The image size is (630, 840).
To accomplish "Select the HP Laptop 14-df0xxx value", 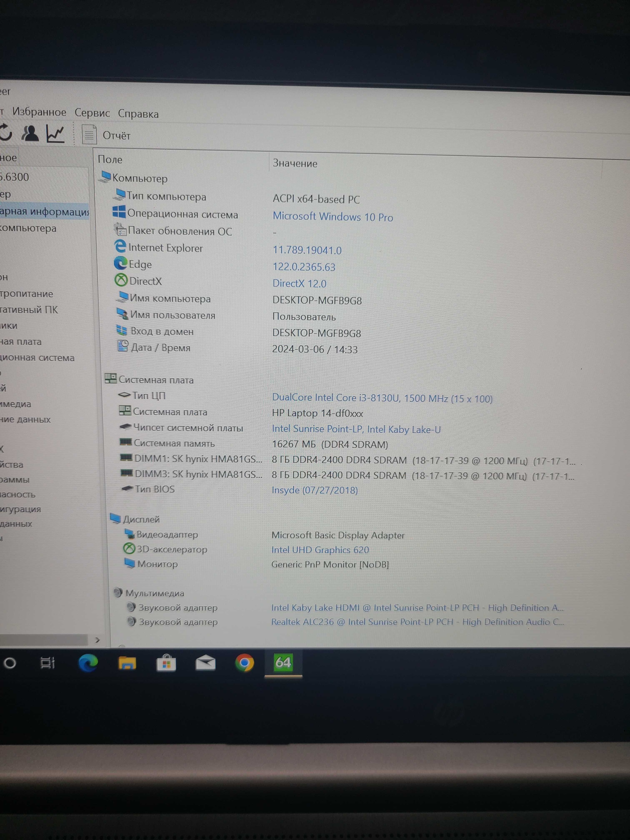I will (317, 413).
